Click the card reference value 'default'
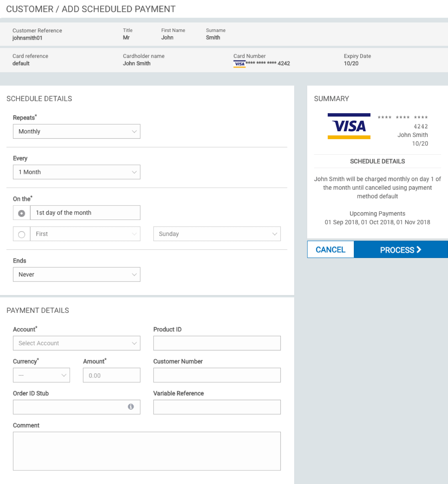448x484 pixels. tap(21, 63)
